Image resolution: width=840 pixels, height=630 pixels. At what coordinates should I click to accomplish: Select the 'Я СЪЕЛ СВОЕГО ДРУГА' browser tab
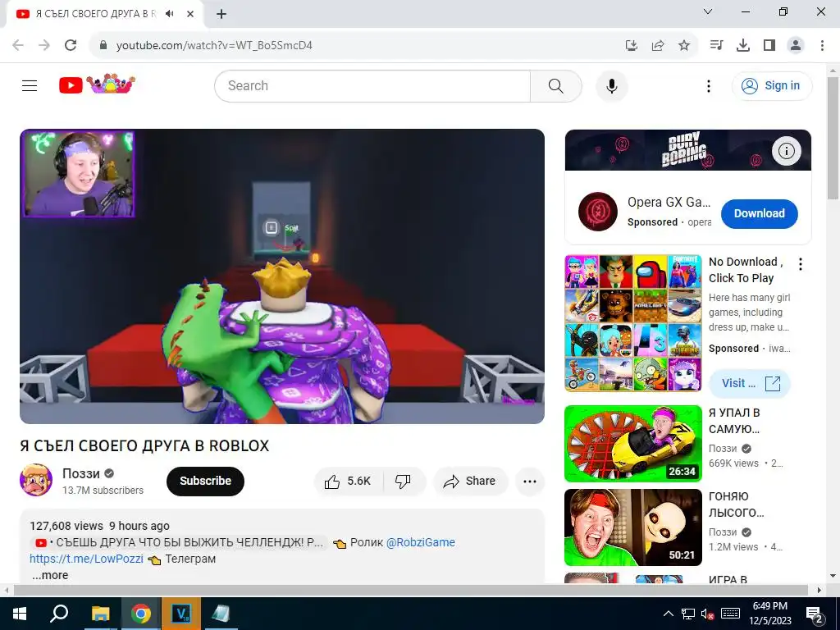tap(95, 14)
